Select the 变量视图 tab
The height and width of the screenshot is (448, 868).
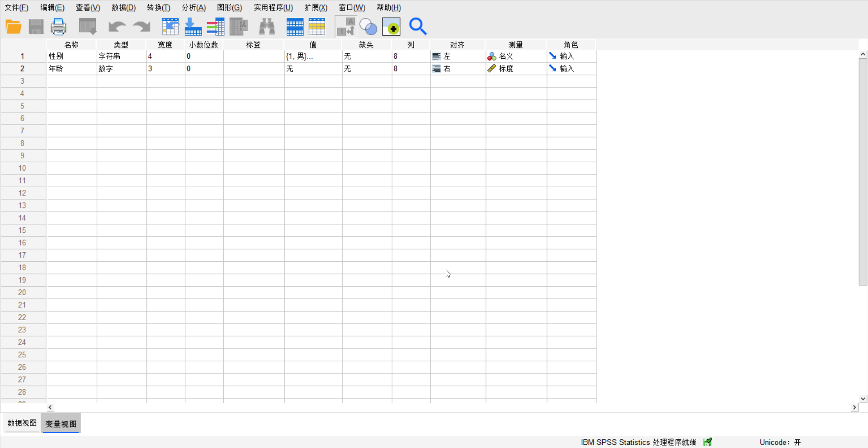[61, 424]
